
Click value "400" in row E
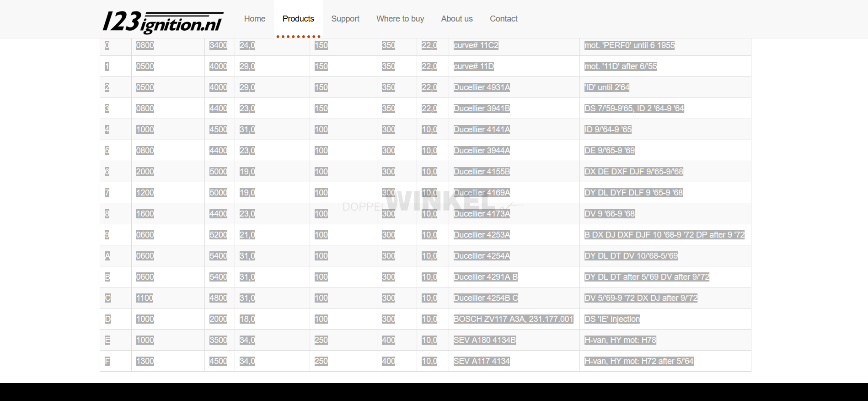[389, 340]
